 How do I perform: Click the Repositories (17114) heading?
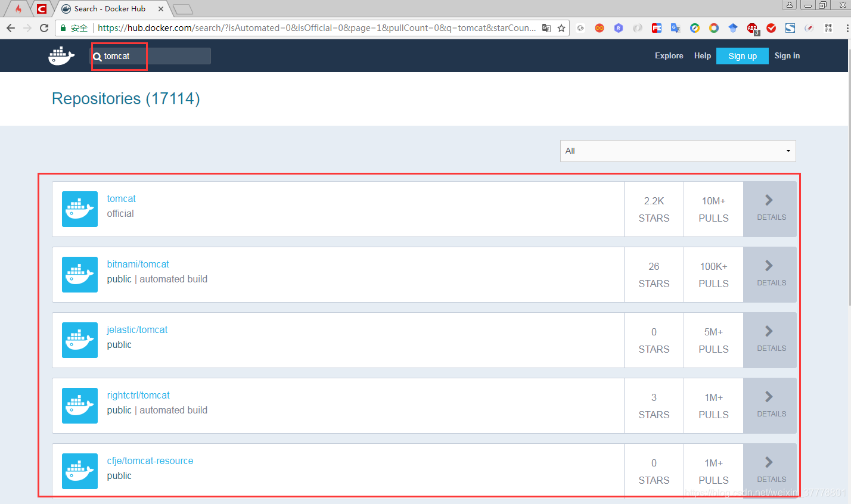tap(126, 98)
